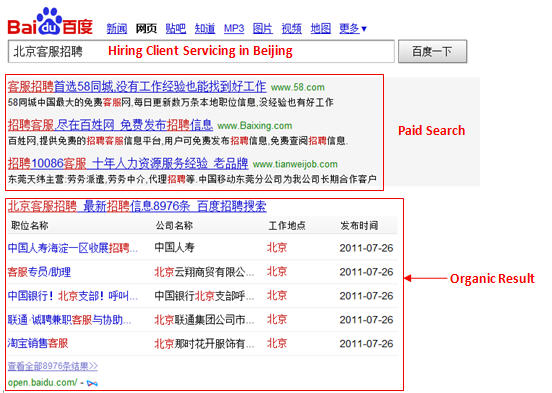Click 北京 location in 淘宝销售客服 row
Image resolution: width=552 pixels, height=393 pixels.
click(277, 343)
